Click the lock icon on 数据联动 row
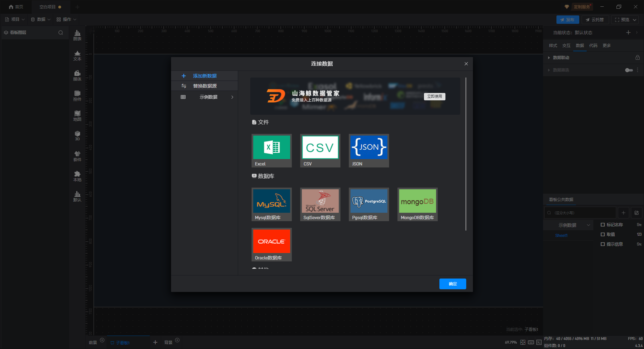The width and height of the screenshot is (644, 349). tap(637, 58)
